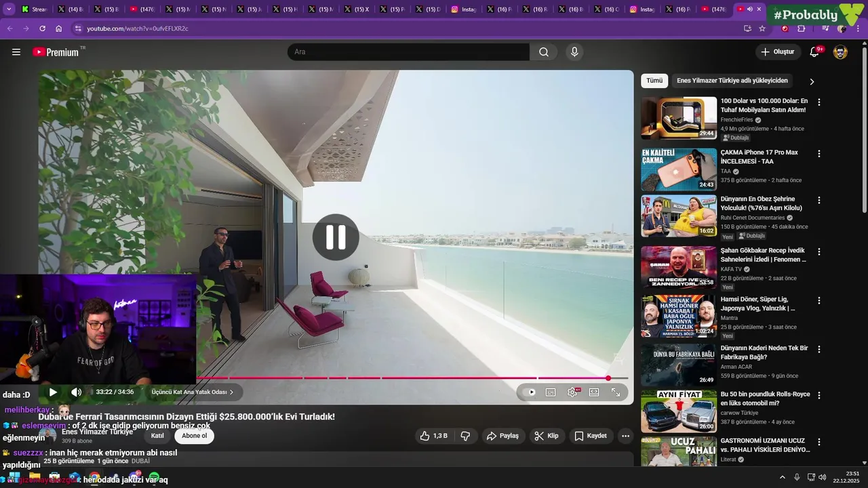Click browser back arrow
Image resolution: width=868 pixels, height=488 pixels.
(9, 28)
